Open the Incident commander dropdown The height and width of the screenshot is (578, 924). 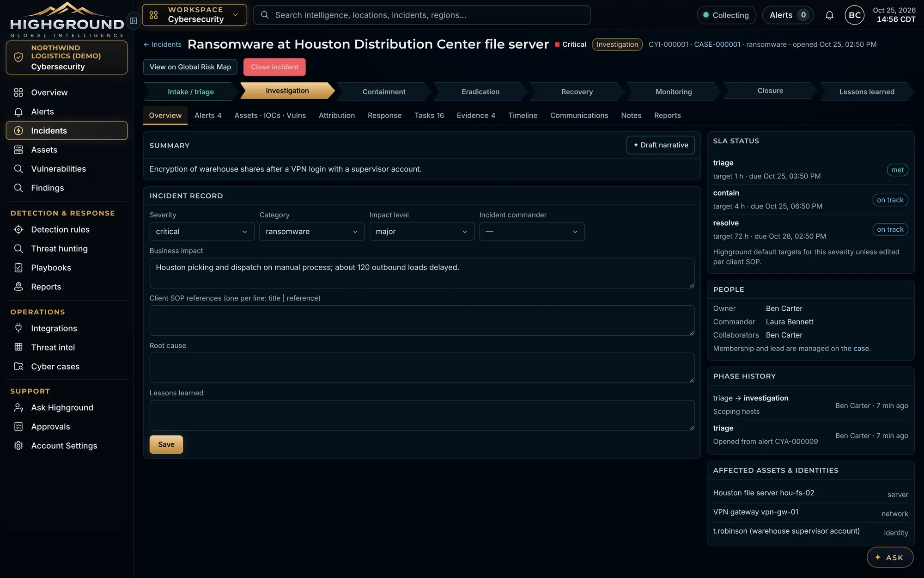pos(532,232)
